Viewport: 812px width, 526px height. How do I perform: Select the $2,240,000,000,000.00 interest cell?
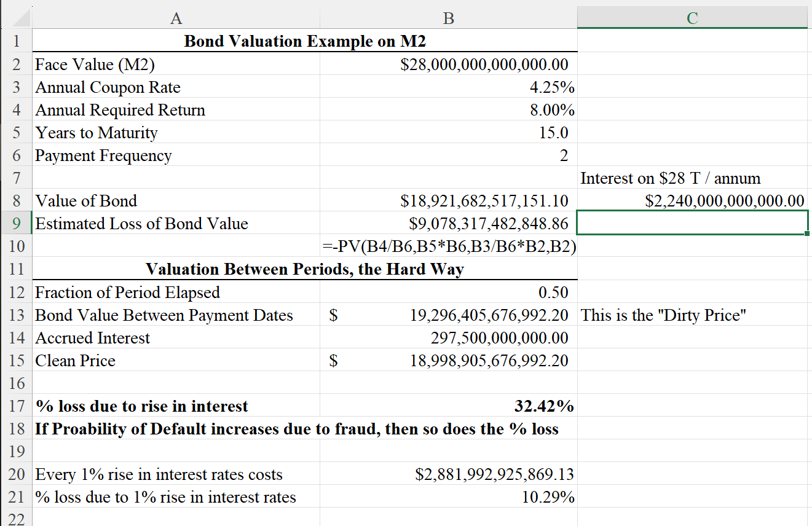tap(724, 201)
